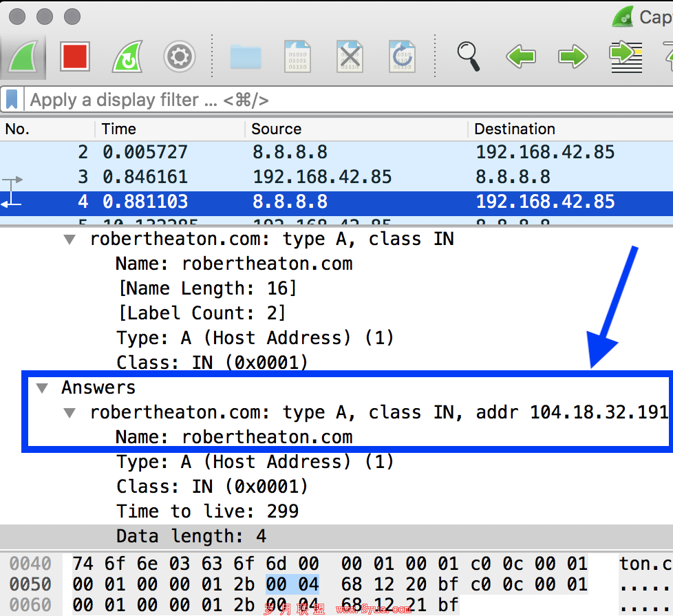The height and width of the screenshot is (616, 673).
Task: Select the Data length: 4 field
Action: [x=191, y=536]
